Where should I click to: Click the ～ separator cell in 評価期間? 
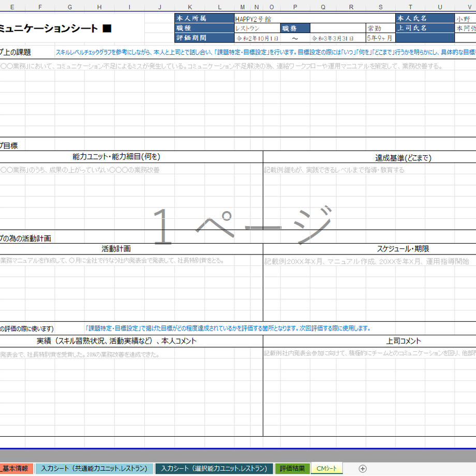tap(295, 38)
